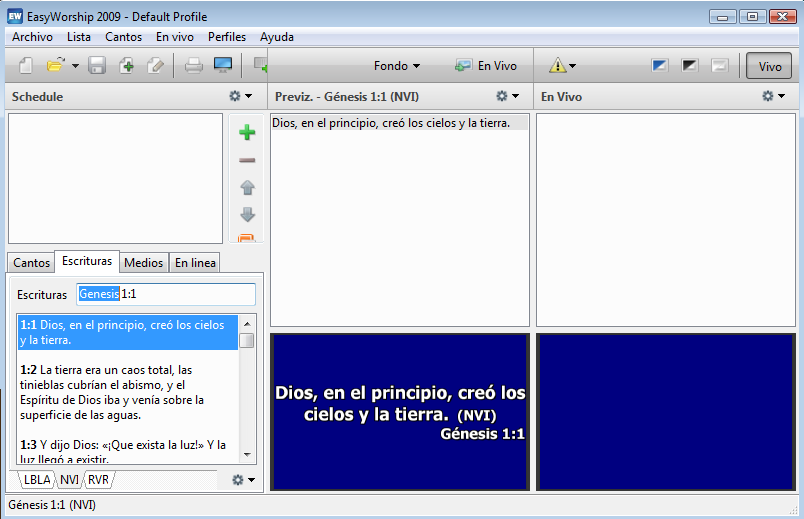This screenshot has height=519, width=804.
Task: Print using the printer icon
Action: pos(193,66)
